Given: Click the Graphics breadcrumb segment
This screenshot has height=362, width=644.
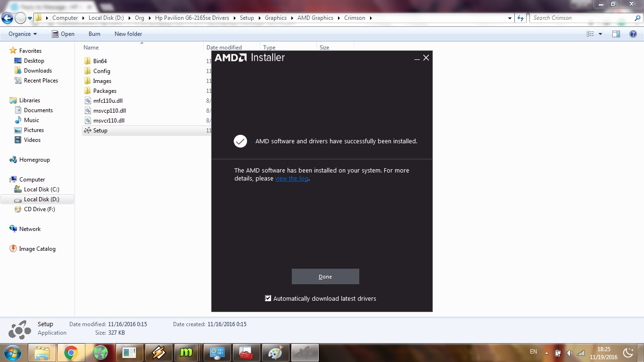Looking at the screenshot, I should click(x=276, y=18).
